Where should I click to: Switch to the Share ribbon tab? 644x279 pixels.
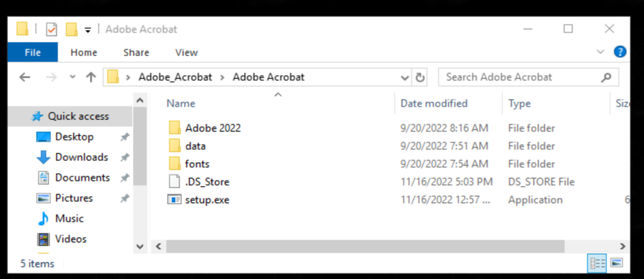point(136,53)
